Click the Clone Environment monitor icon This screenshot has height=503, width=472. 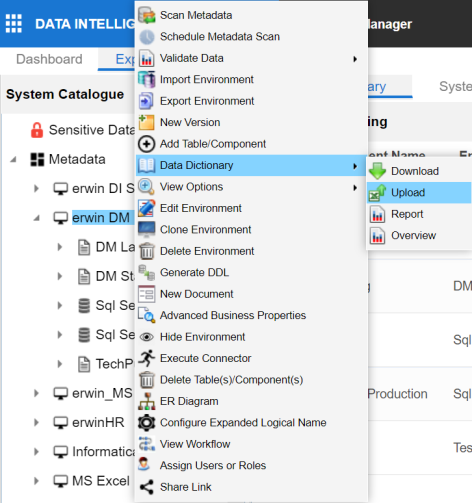(x=147, y=230)
